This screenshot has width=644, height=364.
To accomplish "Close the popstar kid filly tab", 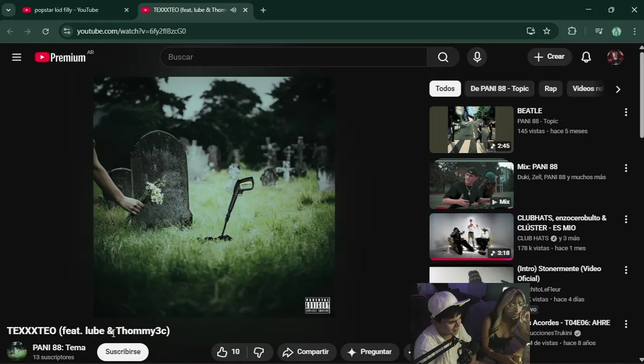I will tap(127, 10).
